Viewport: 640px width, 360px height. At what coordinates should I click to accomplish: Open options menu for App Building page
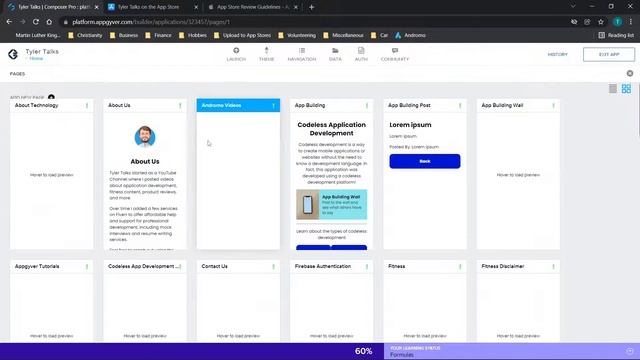tap(367, 105)
